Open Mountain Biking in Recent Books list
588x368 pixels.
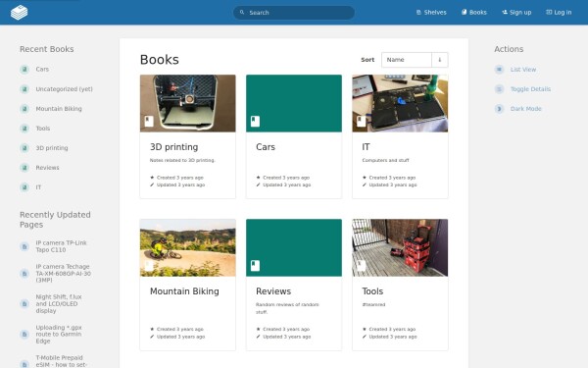[x=59, y=109]
